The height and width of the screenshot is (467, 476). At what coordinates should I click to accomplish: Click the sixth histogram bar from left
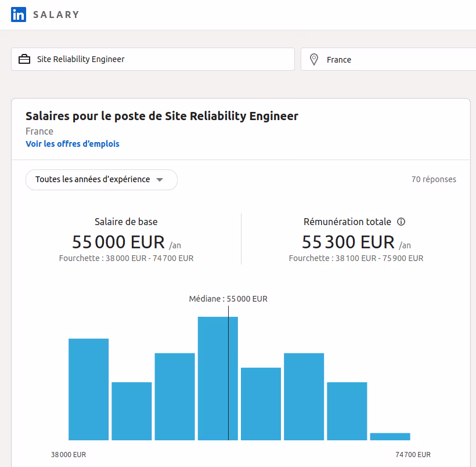tap(304, 396)
